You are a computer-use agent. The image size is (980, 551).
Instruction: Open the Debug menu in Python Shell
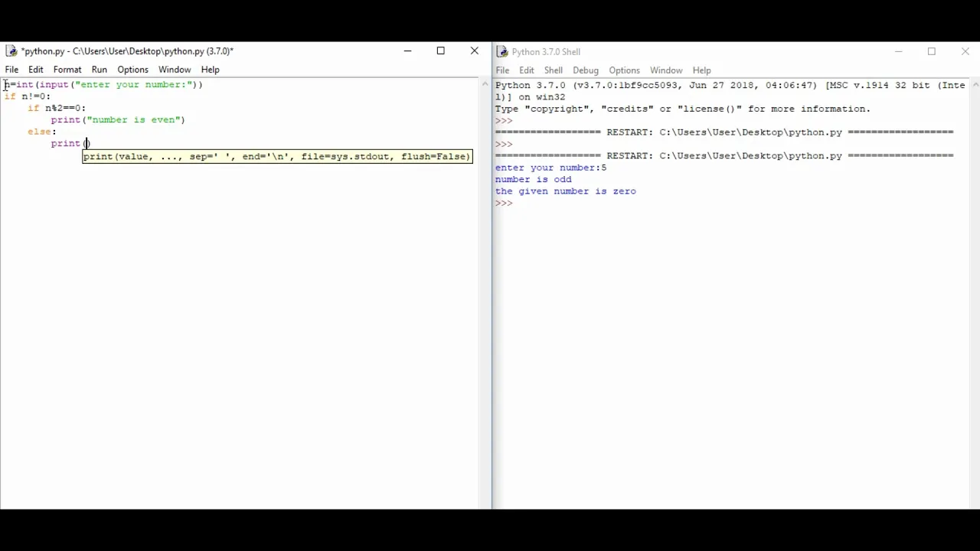[x=586, y=70]
